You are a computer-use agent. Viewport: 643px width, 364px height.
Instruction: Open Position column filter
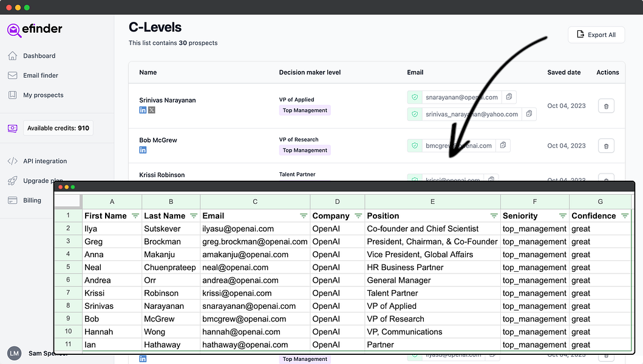(494, 216)
